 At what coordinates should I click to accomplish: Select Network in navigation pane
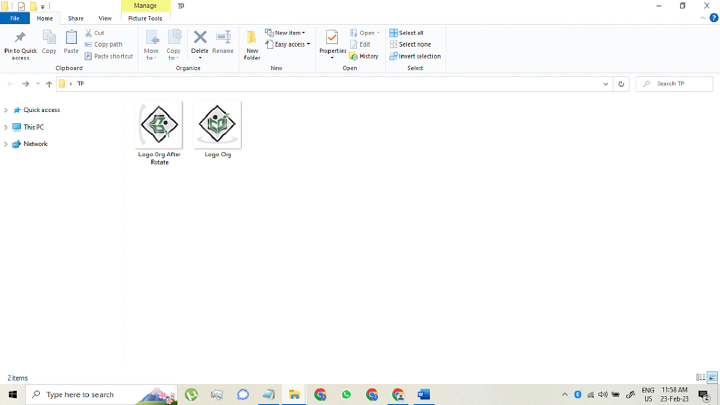pos(30,144)
